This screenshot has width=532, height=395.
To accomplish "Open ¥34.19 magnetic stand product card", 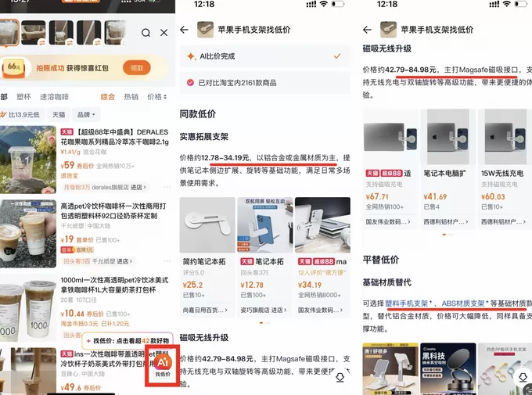I will tap(322, 257).
